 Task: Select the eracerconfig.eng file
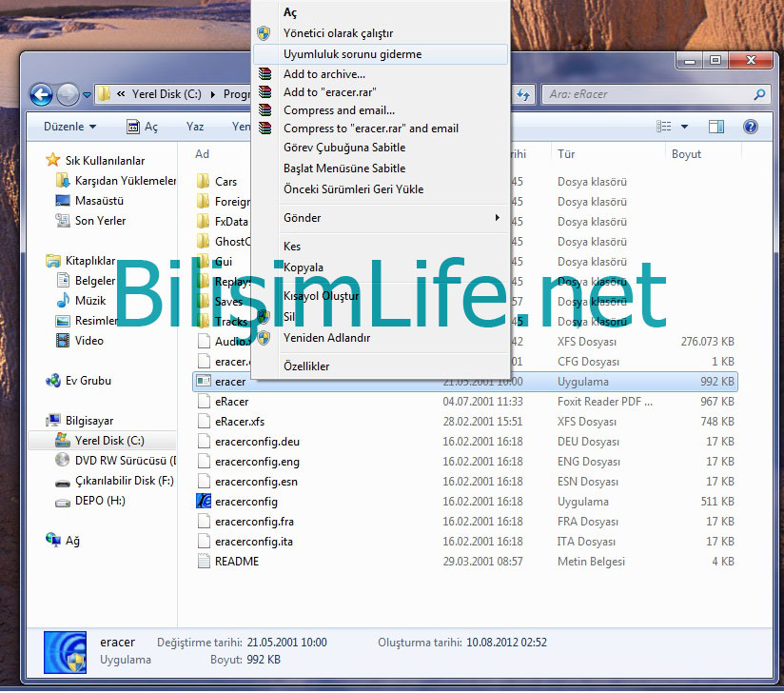click(x=465, y=462)
